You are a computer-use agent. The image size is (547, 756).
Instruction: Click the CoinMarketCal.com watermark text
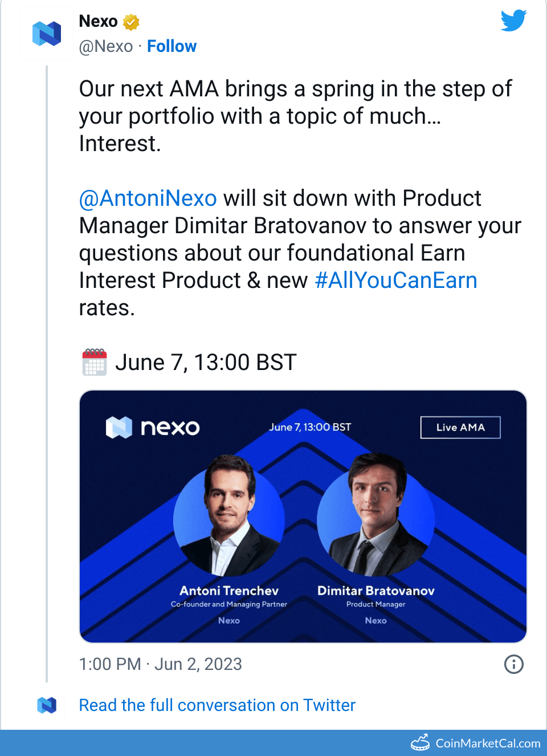tap(488, 743)
